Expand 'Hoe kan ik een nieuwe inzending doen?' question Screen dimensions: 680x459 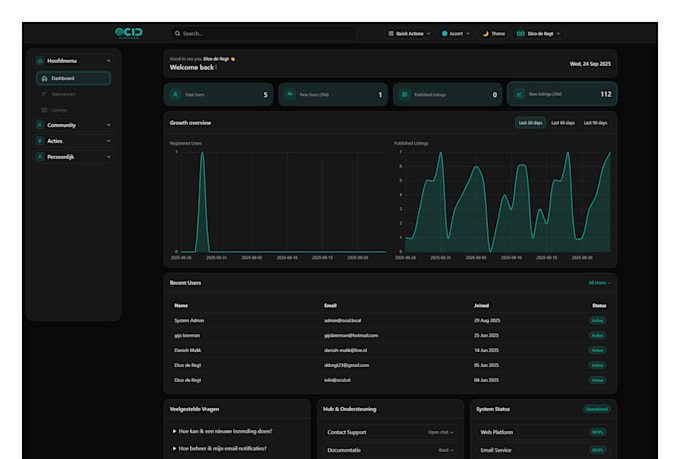(x=224, y=431)
